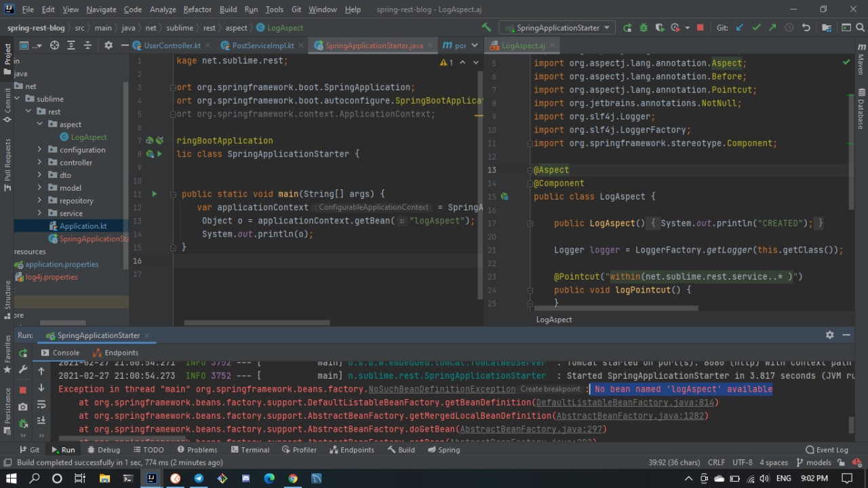Open the Project Structure icon in the toolbar
The height and width of the screenshot is (488, 868).
(827, 28)
